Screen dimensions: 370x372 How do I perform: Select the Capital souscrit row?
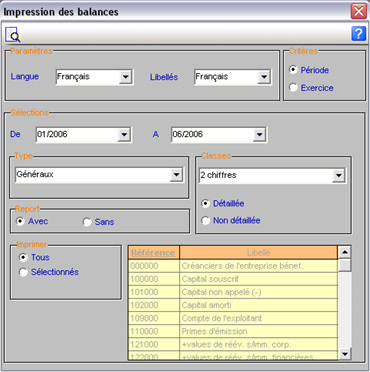coord(233,279)
